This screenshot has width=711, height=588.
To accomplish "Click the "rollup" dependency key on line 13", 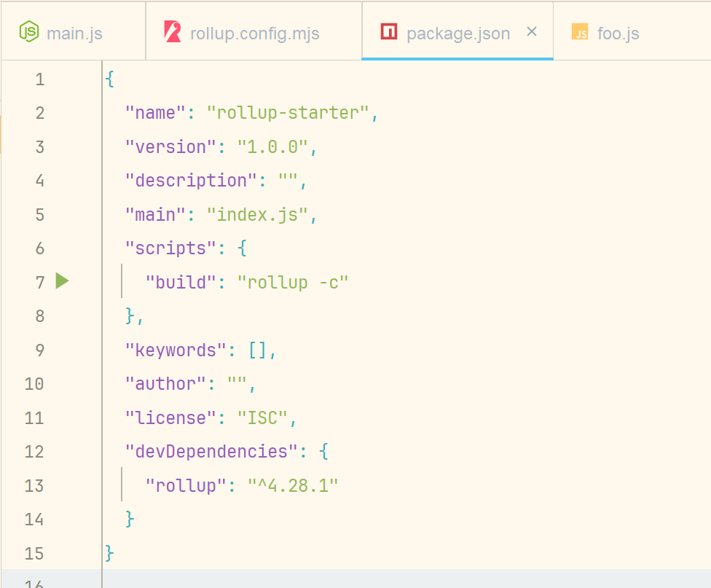I will [186, 485].
